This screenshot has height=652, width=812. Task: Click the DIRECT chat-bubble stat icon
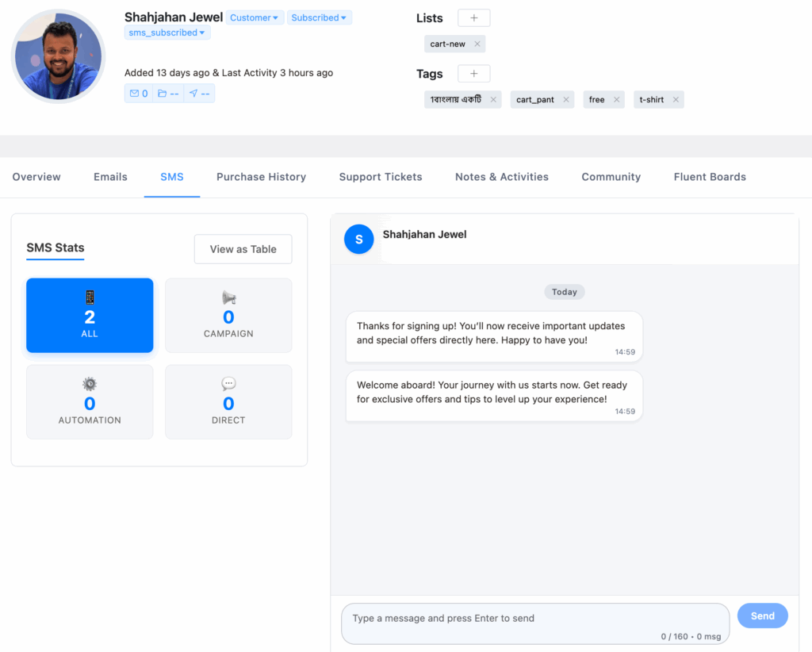tap(228, 384)
